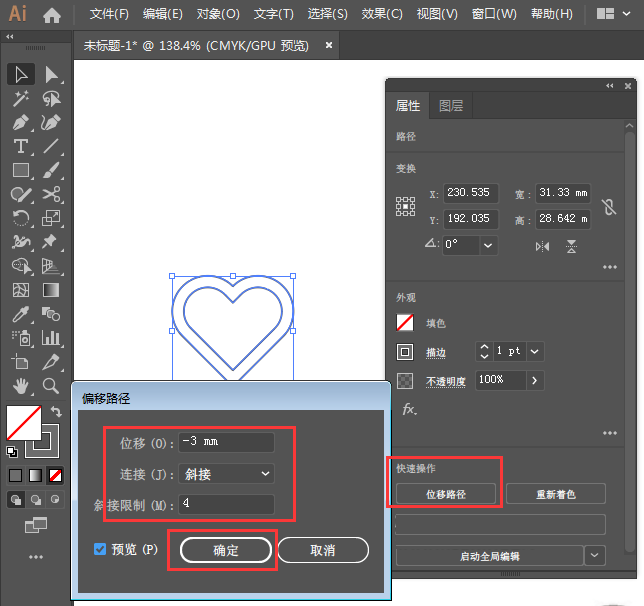Show more Appearance options
Viewport: 644px width, 606px height.
610,433
